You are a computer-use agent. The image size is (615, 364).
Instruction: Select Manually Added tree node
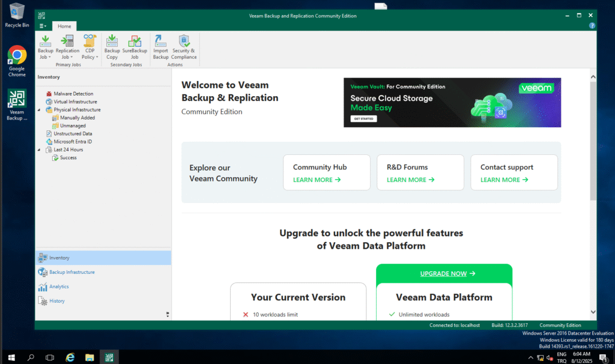pyautogui.click(x=77, y=118)
